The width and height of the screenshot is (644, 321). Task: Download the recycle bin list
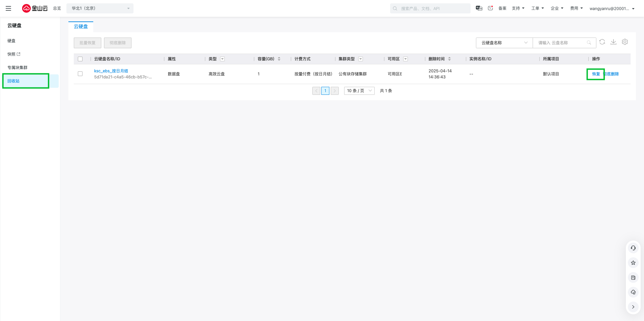click(613, 42)
